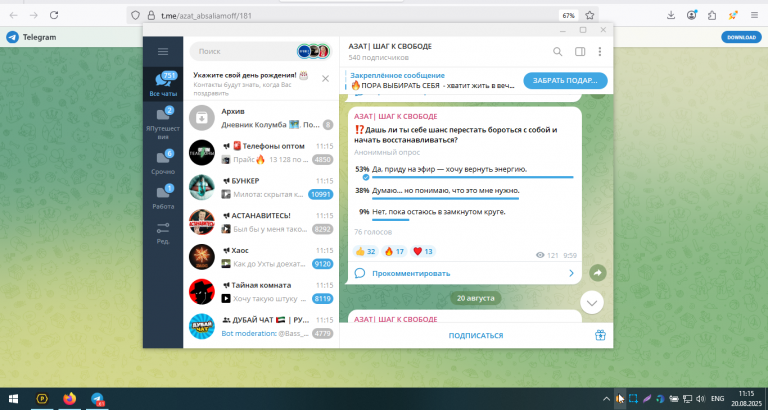Search within the channel via magnifier icon
768x410 pixels.
tap(557, 51)
